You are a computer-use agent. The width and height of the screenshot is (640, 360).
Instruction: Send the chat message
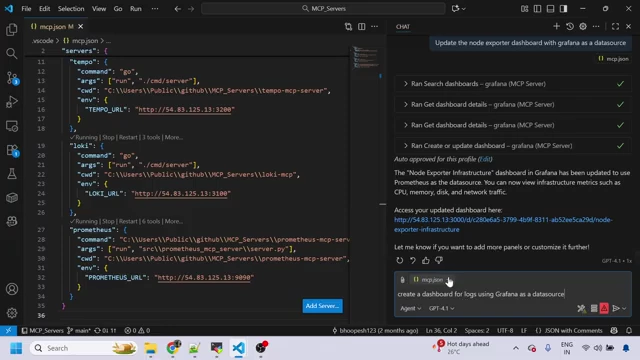click(616, 309)
